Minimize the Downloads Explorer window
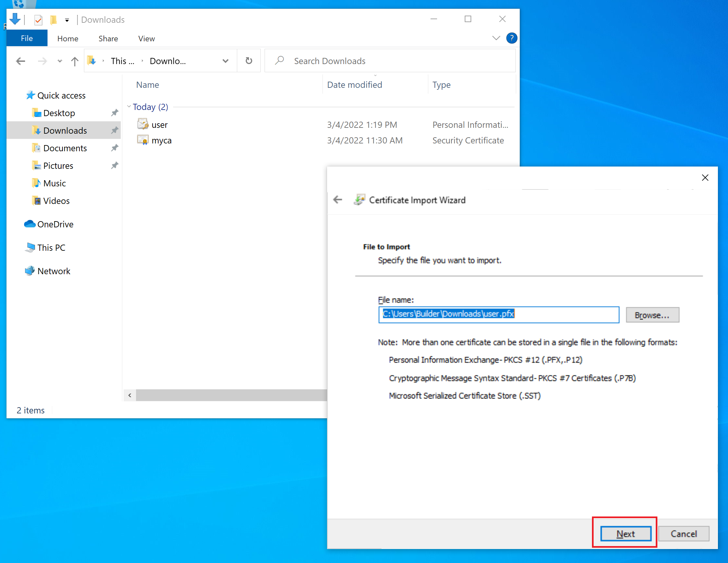Screen dimensions: 728x563 [433, 19]
